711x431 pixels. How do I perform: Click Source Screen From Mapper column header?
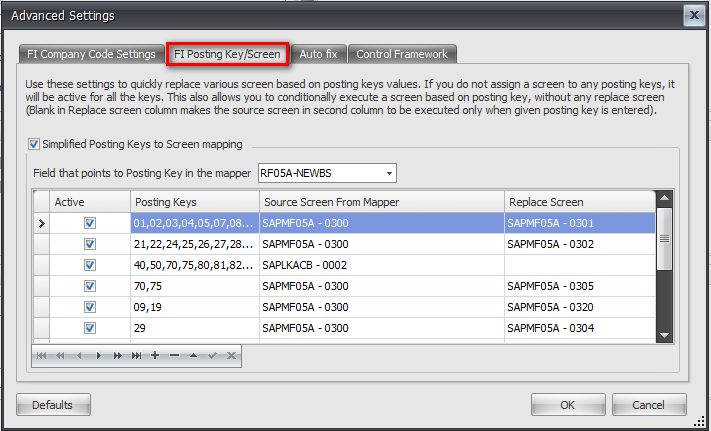pos(382,202)
